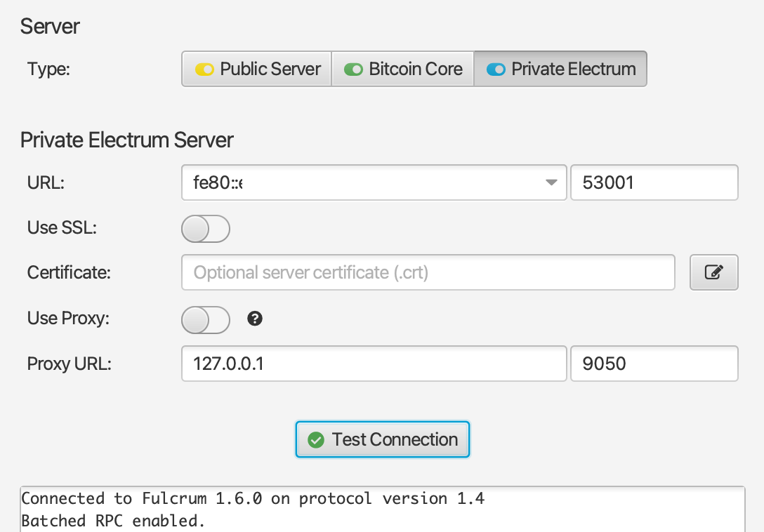Select the port field showing 53001
The width and height of the screenshot is (764, 532).
[x=654, y=182]
